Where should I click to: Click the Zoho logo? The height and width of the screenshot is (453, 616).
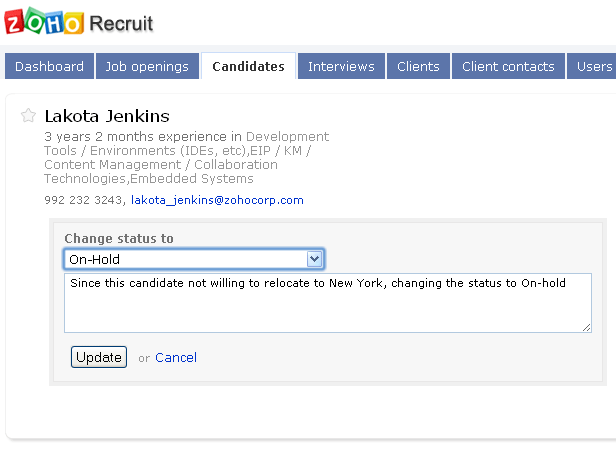point(43,22)
